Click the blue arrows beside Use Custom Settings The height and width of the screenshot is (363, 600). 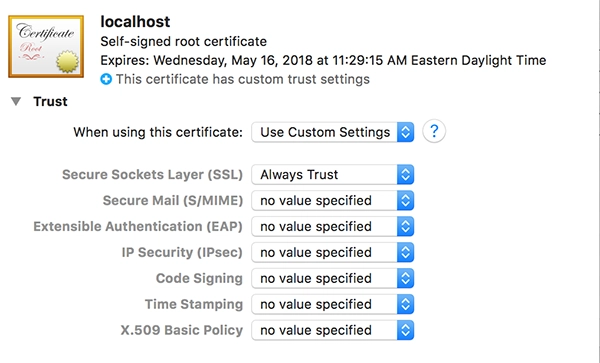(x=406, y=132)
